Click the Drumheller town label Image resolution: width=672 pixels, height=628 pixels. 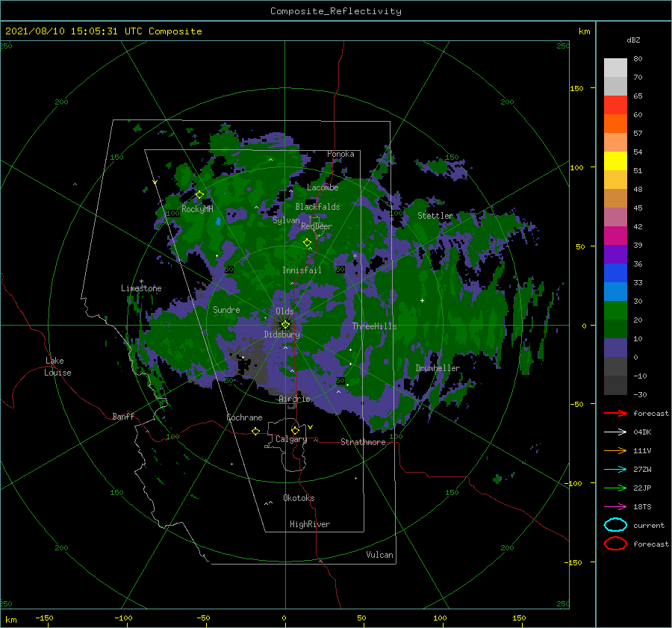coord(438,368)
